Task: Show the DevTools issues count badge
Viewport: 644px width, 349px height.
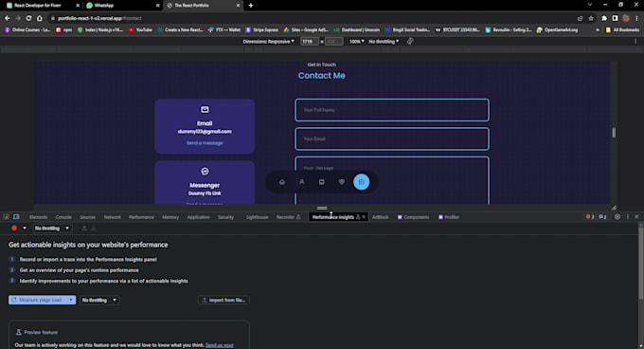Action: (602, 216)
